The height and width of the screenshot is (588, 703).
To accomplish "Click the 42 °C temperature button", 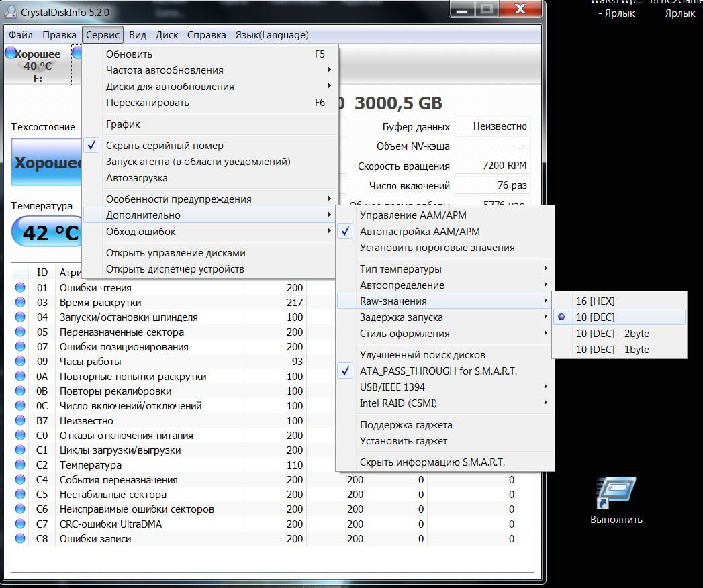I will coord(47,232).
